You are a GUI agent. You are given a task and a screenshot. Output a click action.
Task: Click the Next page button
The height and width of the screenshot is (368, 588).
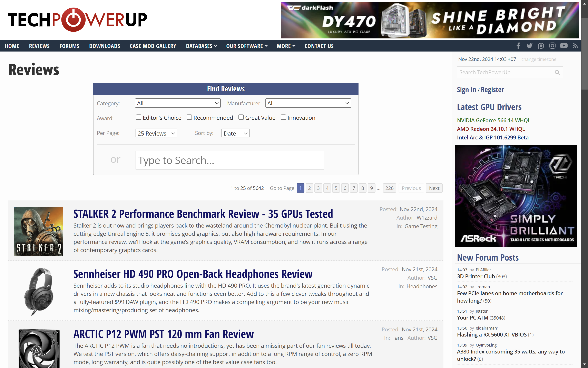(434, 188)
